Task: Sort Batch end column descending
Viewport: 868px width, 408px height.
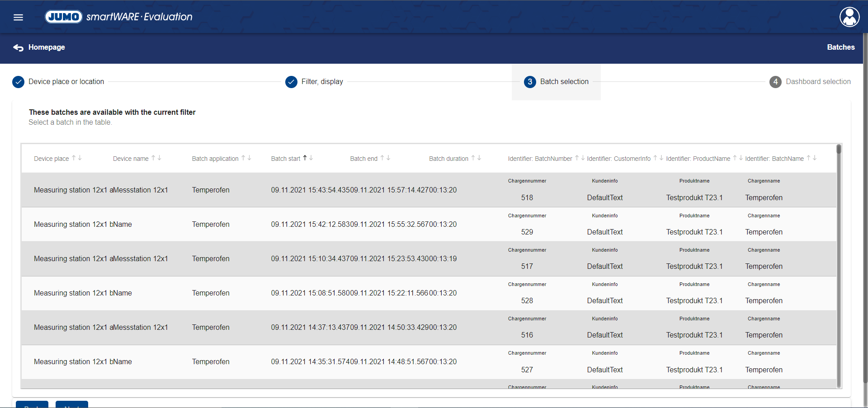Action: click(388, 158)
